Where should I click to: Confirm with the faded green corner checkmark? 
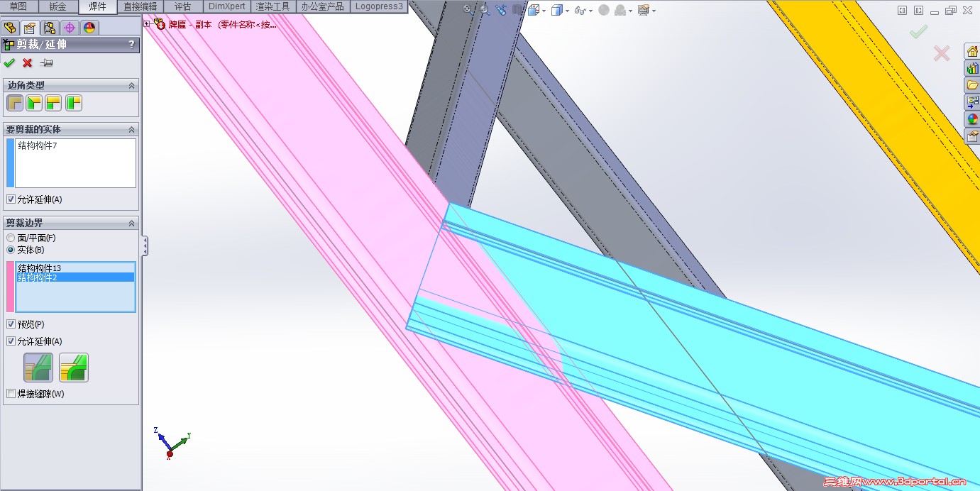point(919,31)
